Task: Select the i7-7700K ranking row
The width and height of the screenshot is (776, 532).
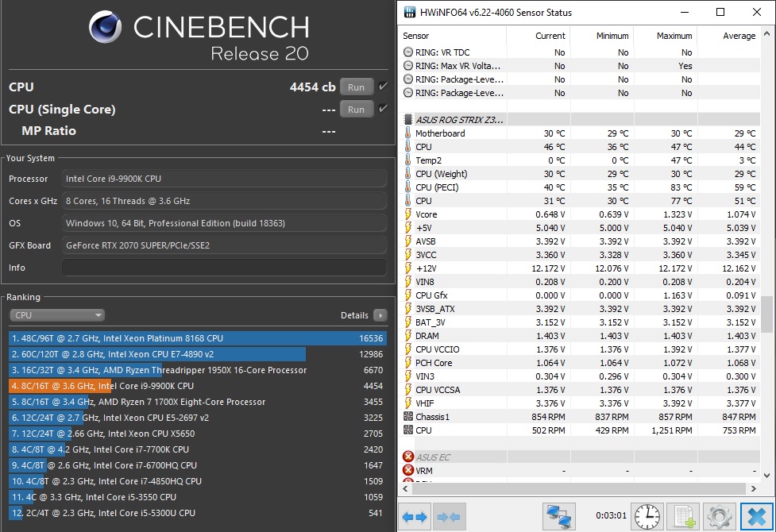Action: (x=198, y=449)
